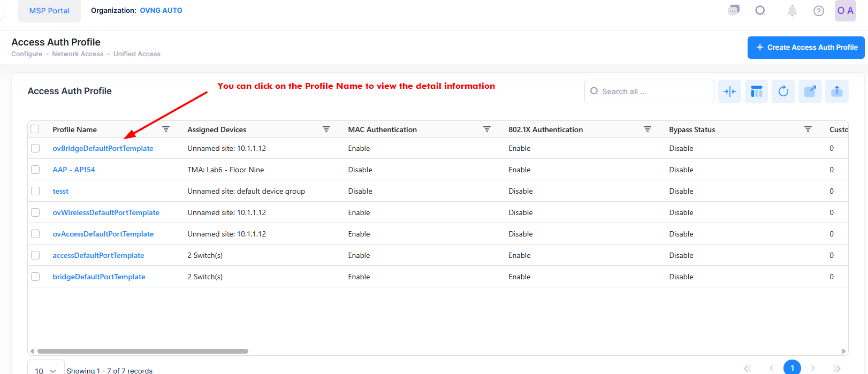Open the Profile Name column filter
This screenshot has width=868, height=374.
tap(166, 129)
